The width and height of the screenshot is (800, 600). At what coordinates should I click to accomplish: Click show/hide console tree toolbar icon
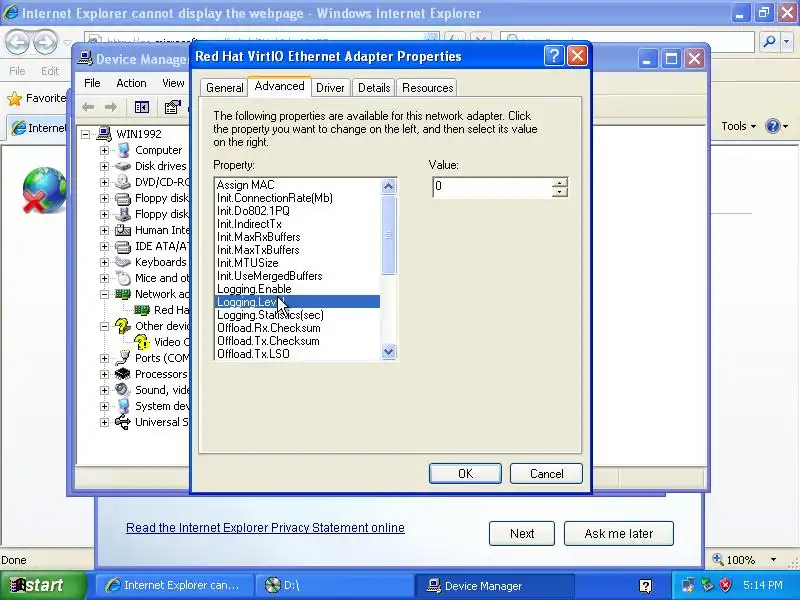(141, 107)
